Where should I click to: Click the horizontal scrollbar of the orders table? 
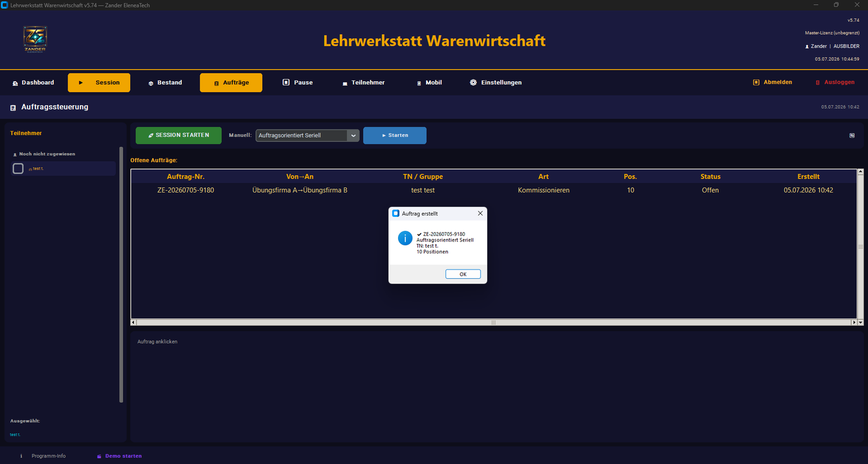(x=494, y=323)
